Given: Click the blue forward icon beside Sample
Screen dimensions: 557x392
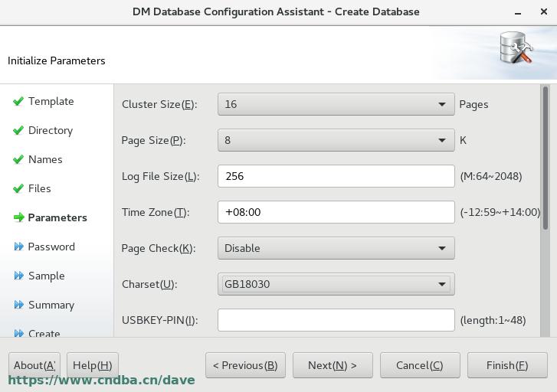Looking at the screenshot, I should (19, 276).
